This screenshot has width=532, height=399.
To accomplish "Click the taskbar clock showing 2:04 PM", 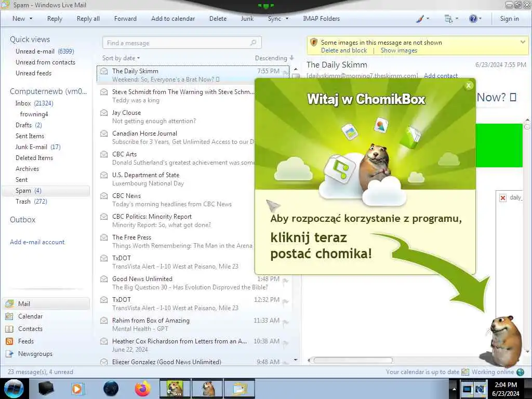I will point(506,389).
